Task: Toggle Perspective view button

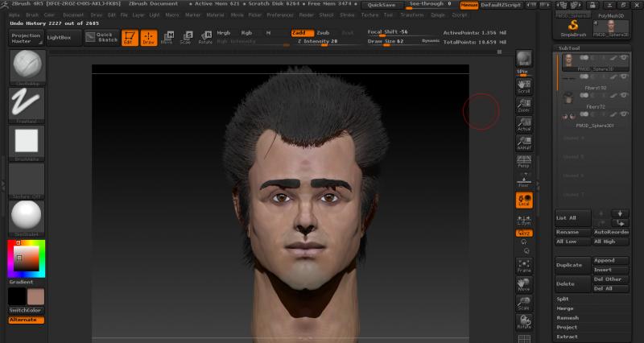Action: [524, 160]
